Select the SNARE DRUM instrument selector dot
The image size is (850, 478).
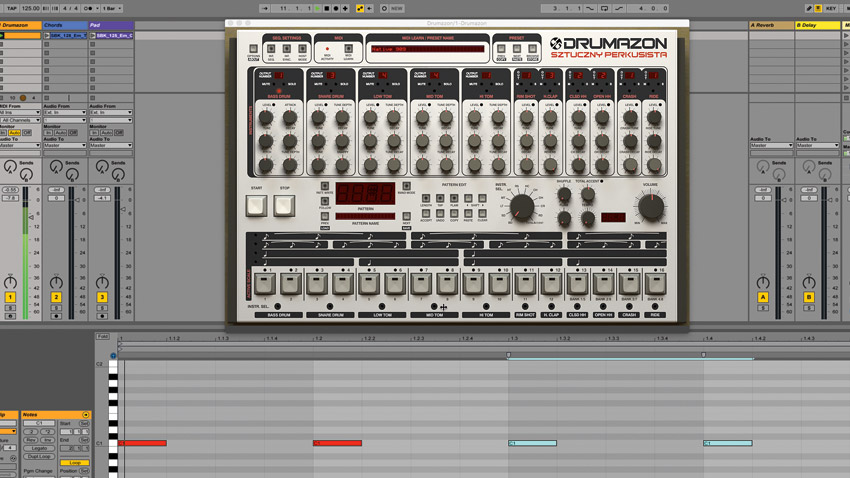tap(330, 307)
